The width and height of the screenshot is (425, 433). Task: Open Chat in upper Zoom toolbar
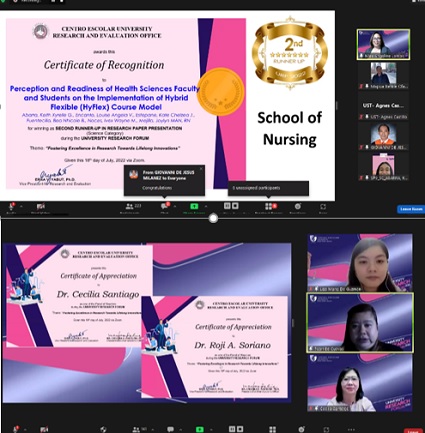(165, 207)
